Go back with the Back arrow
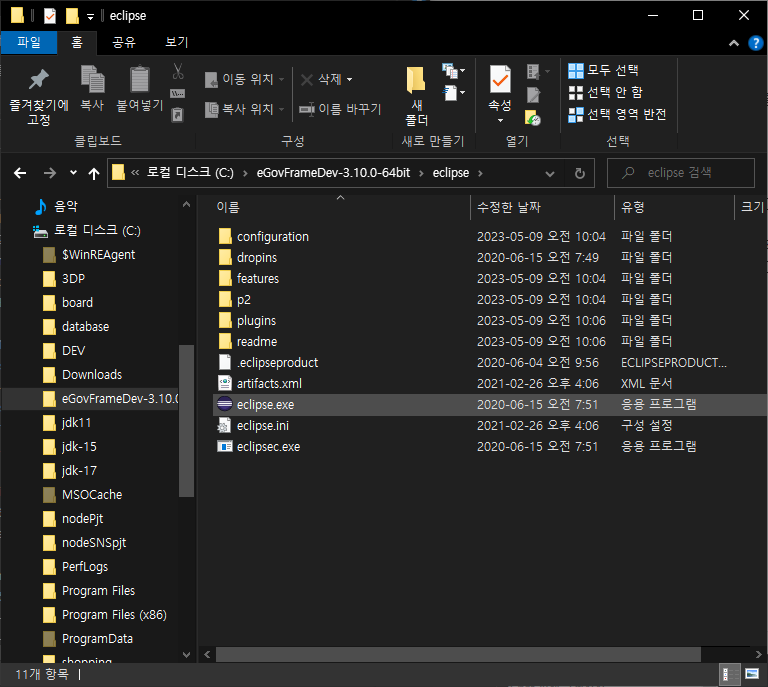 click(x=20, y=173)
